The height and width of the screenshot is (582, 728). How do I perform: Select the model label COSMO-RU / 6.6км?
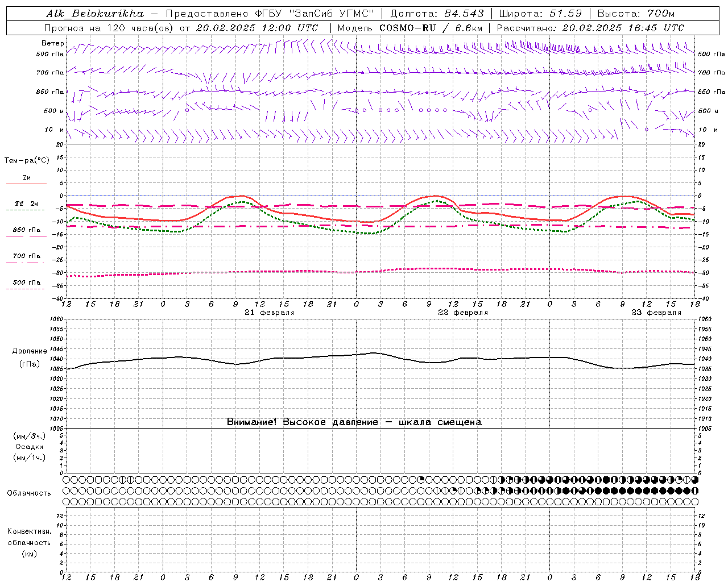click(x=431, y=28)
